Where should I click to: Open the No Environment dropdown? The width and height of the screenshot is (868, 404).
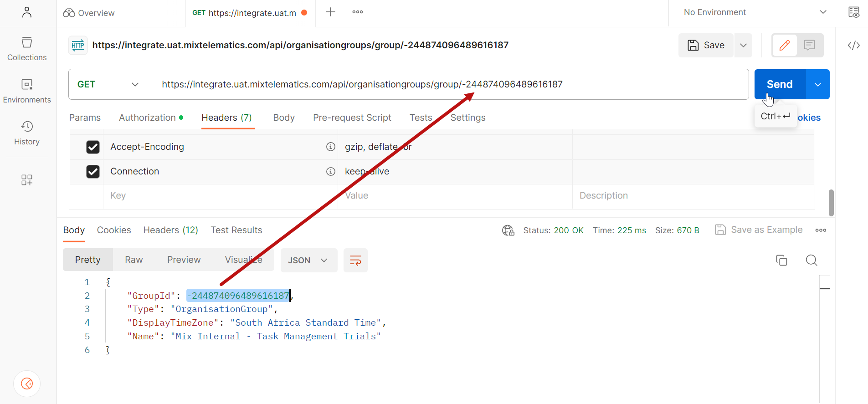755,12
